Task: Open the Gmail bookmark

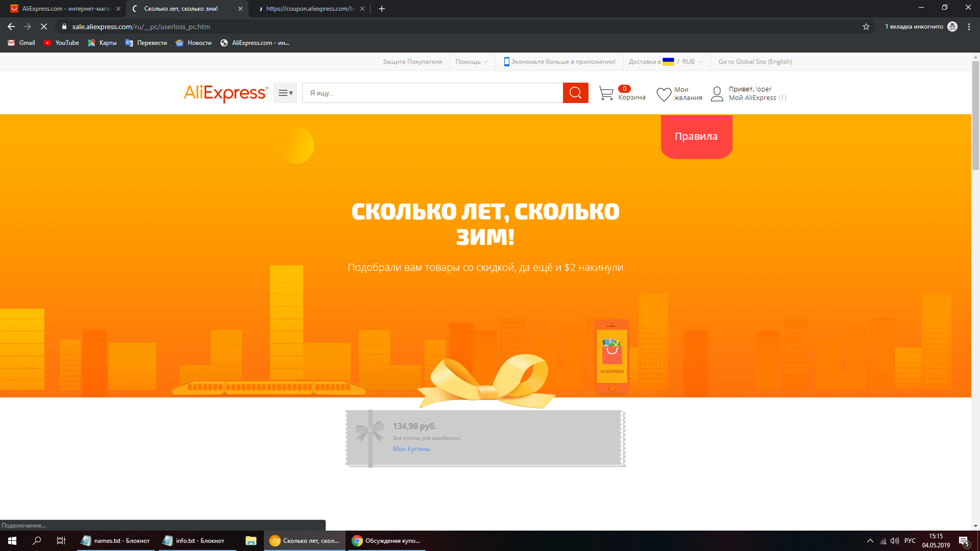Action: pos(21,43)
